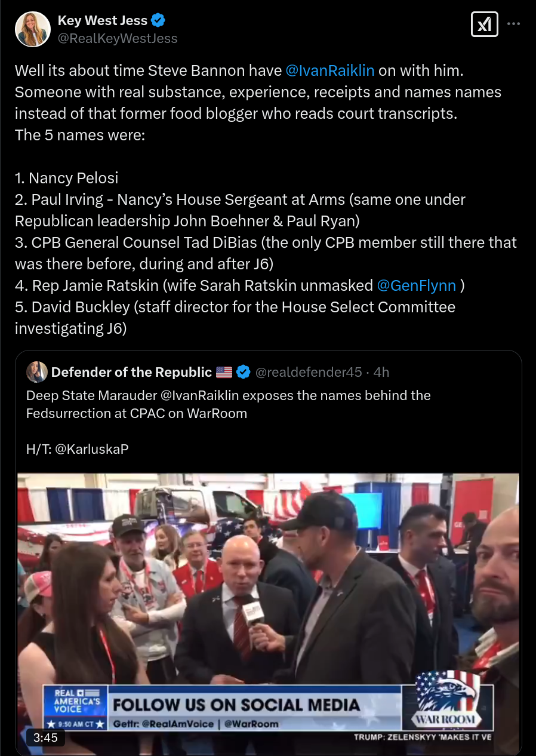The height and width of the screenshot is (756, 536).
Task: Click Defender of the Republic avatar
Action: click(x=36, y=372)
